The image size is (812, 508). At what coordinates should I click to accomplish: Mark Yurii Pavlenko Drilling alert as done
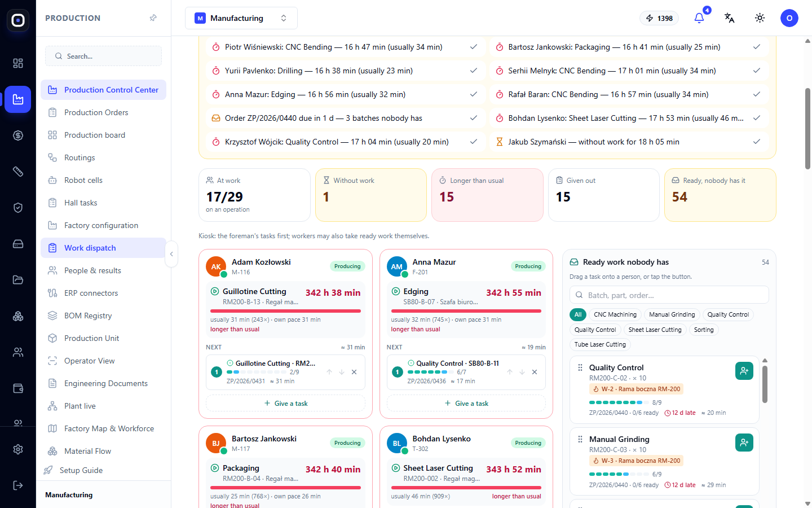[474, 71]
